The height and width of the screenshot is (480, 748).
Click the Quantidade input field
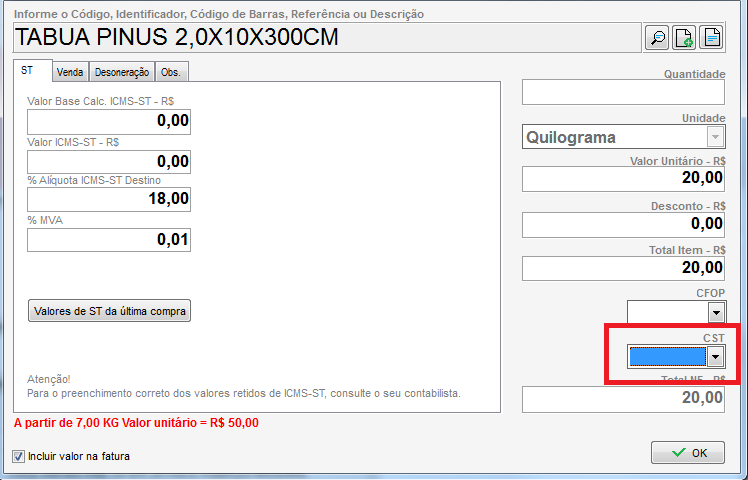(622, 93)
